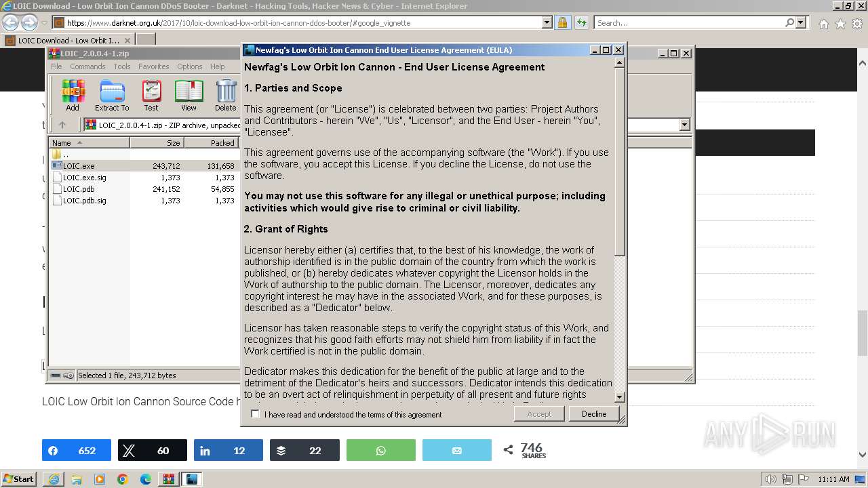The width and height of the screenshot is (868, 488).
Task: Open the IE address bar dropdown
Action: [547, 23]
